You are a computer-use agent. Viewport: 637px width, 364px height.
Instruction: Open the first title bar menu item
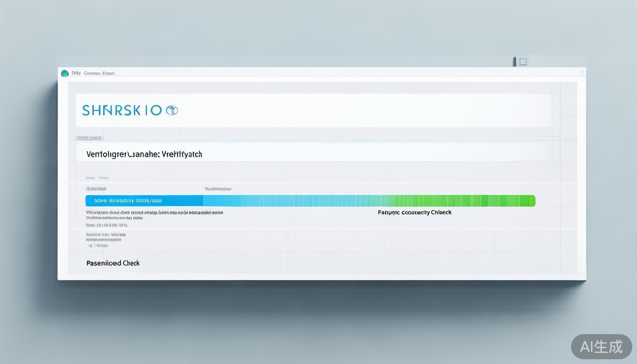click(76, 73)
